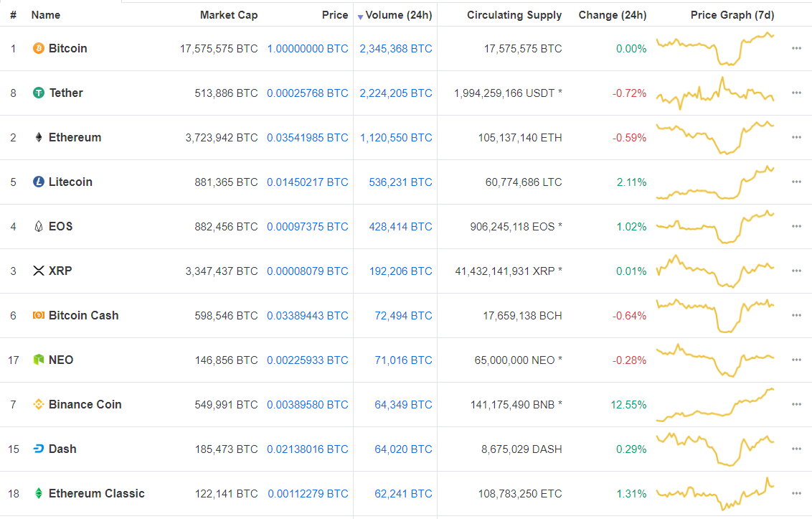
Task: Open the more options menu for Litecoin
Action: 796,182
